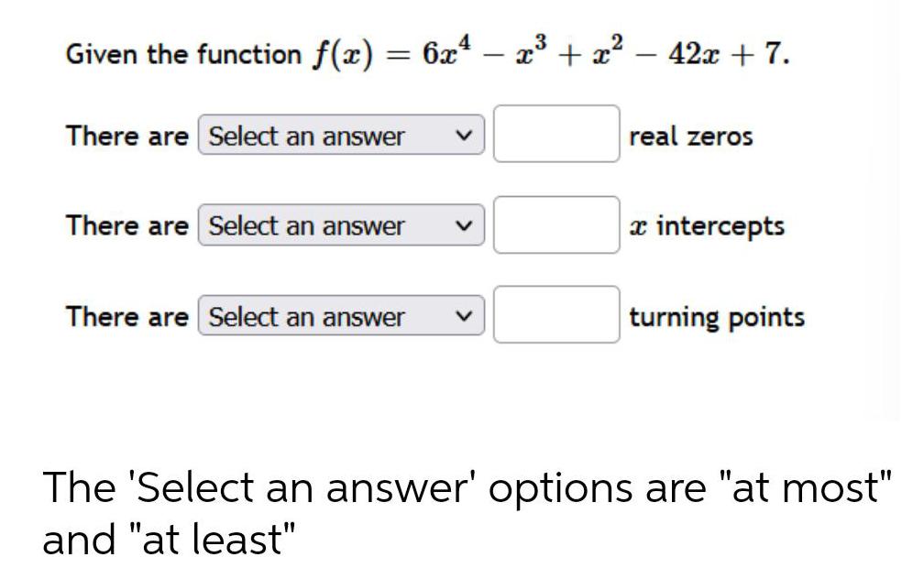The image size is (924, 579).
Task: Click the 'x intercepts' label text
Action: [709, 225]
